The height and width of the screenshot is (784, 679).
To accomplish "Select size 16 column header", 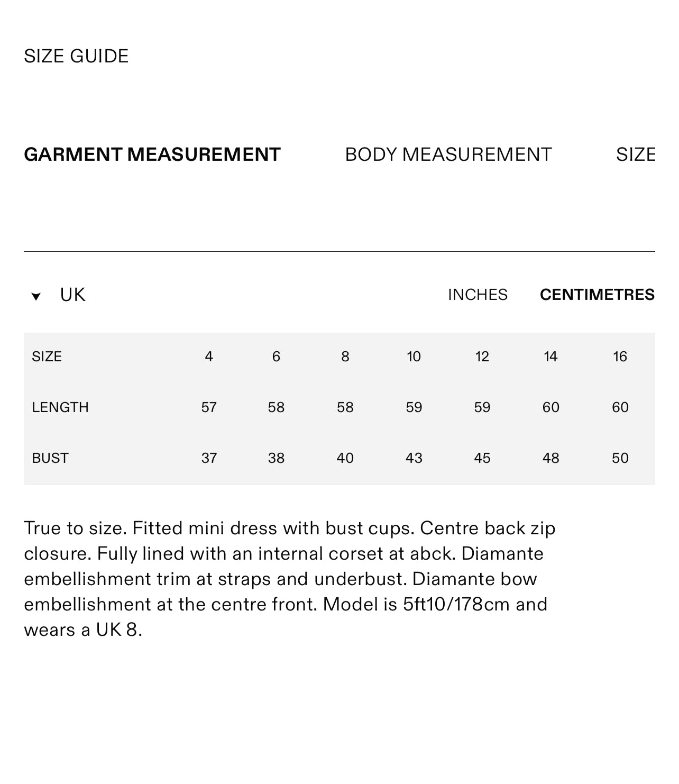I will point(620,357).
